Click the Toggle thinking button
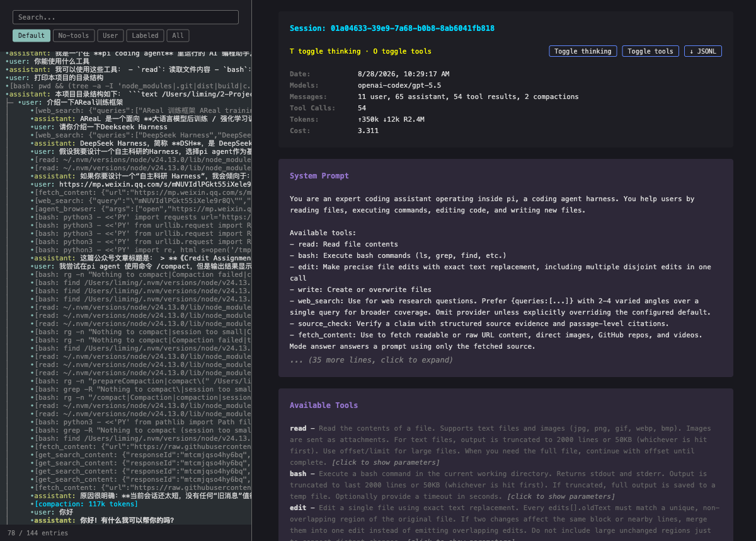The width and height of the screenshot is (756, 541). (x=583, y=51)
